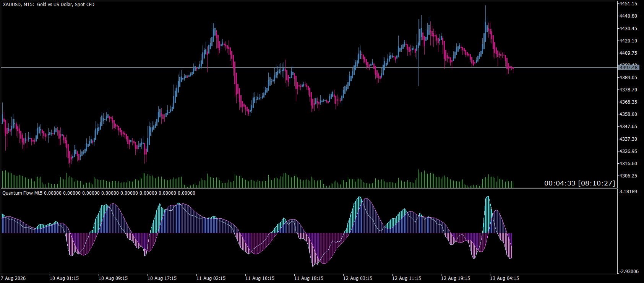The image size is (644, 283).
Task: Click the indicator scale minimum -2.93006
Action: tap(629, 272)
